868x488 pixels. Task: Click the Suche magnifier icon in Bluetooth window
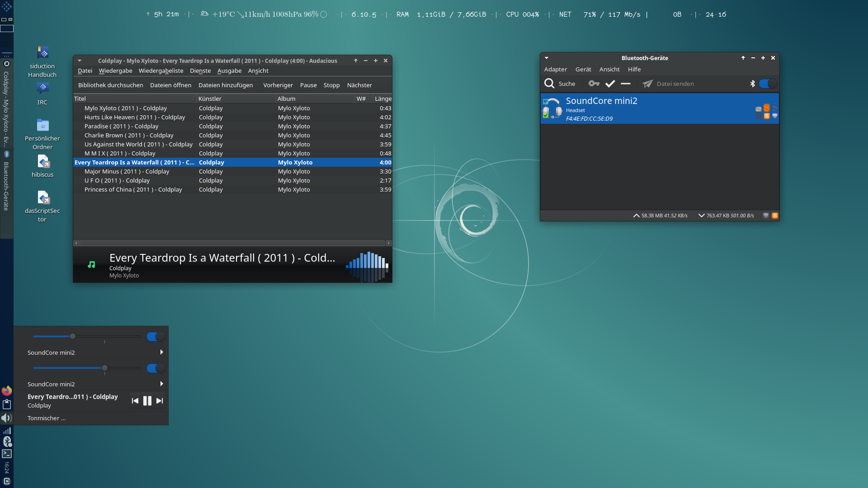[x=549, y=84]
